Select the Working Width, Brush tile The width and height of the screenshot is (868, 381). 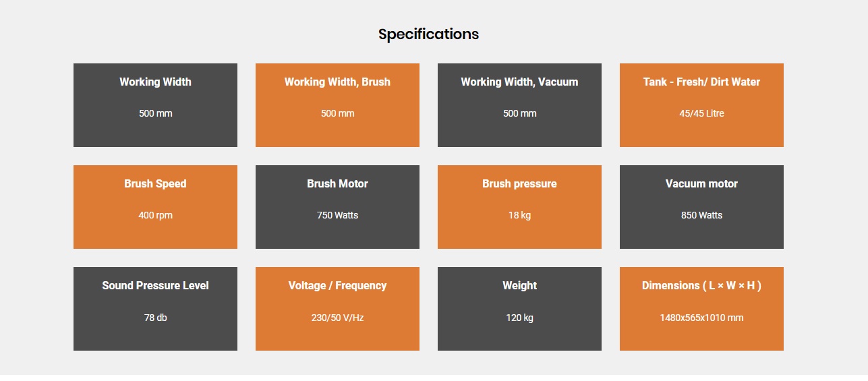click(337, 105)
